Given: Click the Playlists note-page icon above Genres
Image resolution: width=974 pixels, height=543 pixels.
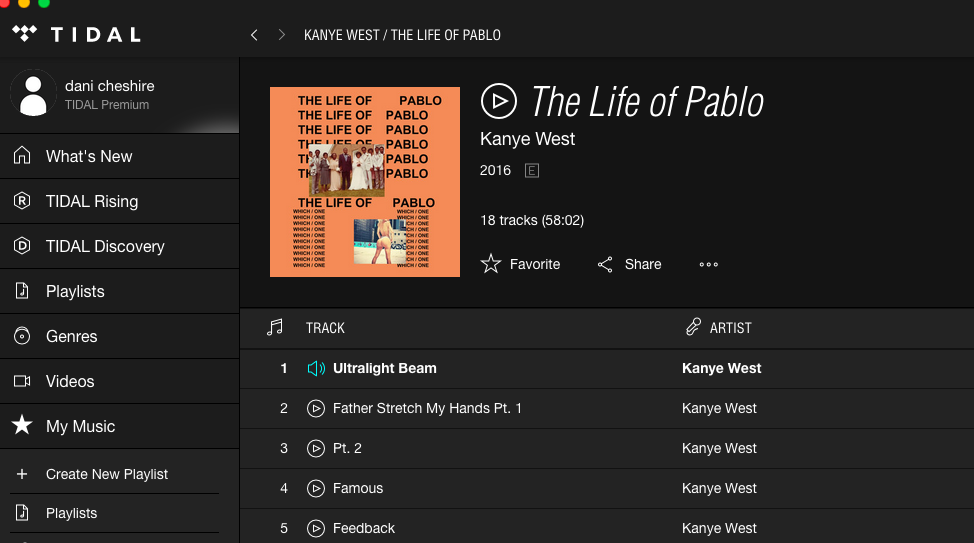Looking at the screenshot, I should [22, 291].
